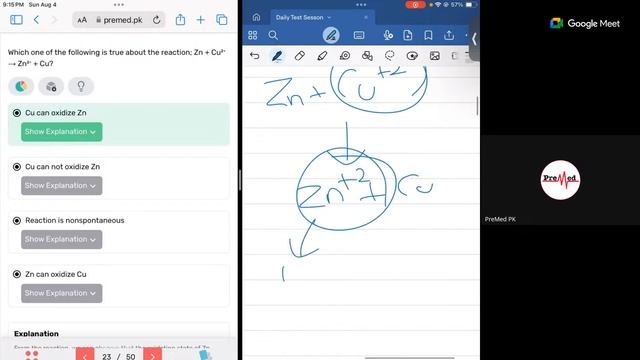This screenshot has width=640, height=360.
Task: Go to the notes app home
Action: [x=256, y=17]
